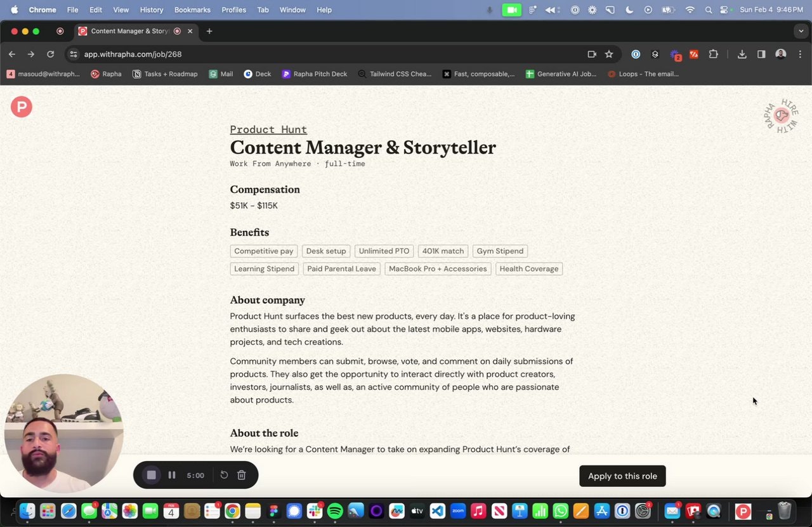The width and height of the screenshot is (812, 527).
Task: Open Chrome three-dot menu
Action: 800,55
